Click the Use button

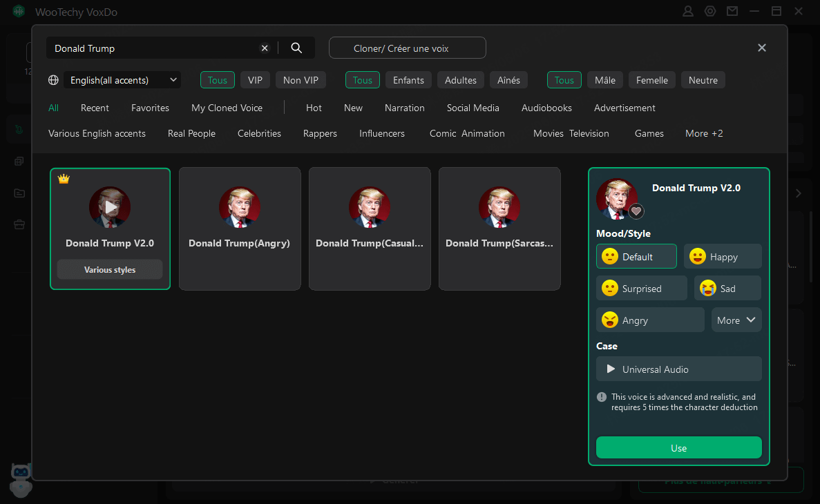tap(679, 447)
